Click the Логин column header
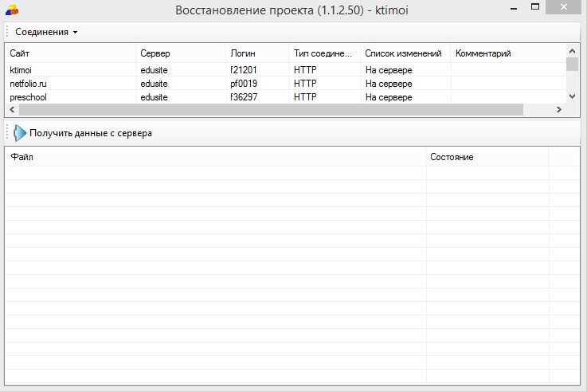The height and width of the screenshot is (392, 587). click(x=256, y=53)
